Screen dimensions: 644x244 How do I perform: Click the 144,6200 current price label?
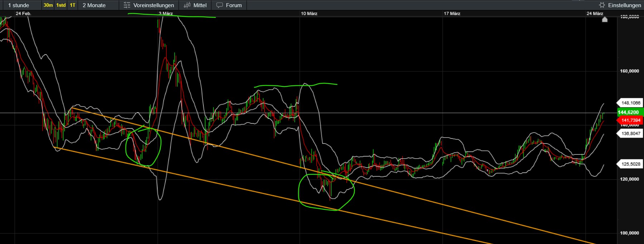630,112
